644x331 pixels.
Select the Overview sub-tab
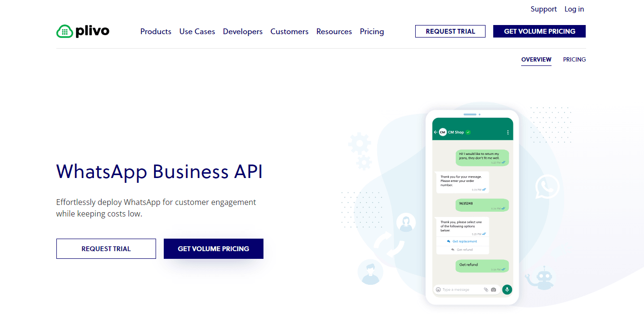pyautogui.click(x=536, y=60)
